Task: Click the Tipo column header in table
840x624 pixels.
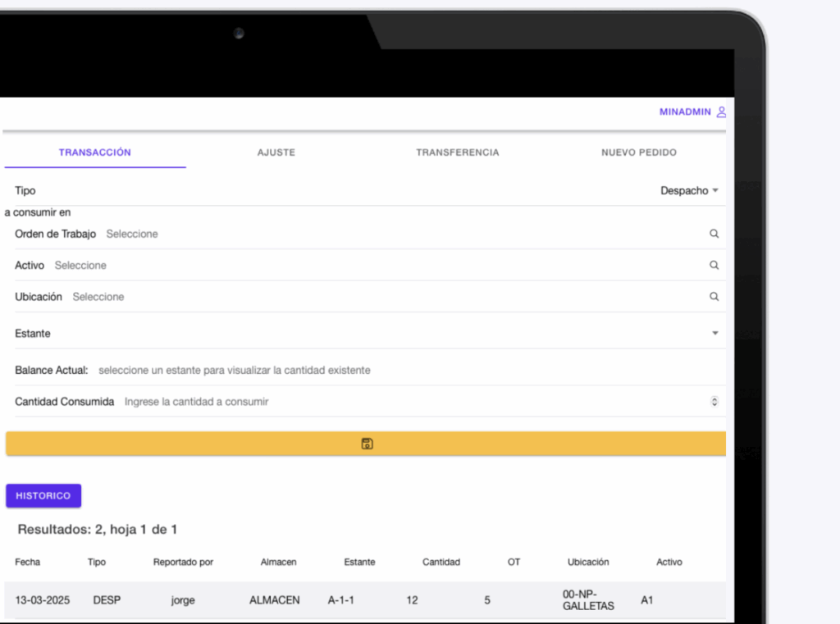Action: pos(97,562)
